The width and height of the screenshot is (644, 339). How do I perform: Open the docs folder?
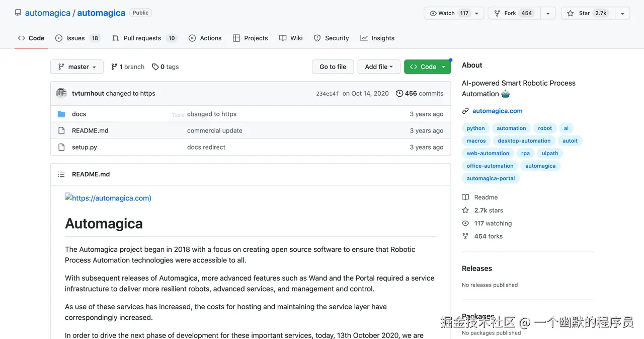coord(79,114)
